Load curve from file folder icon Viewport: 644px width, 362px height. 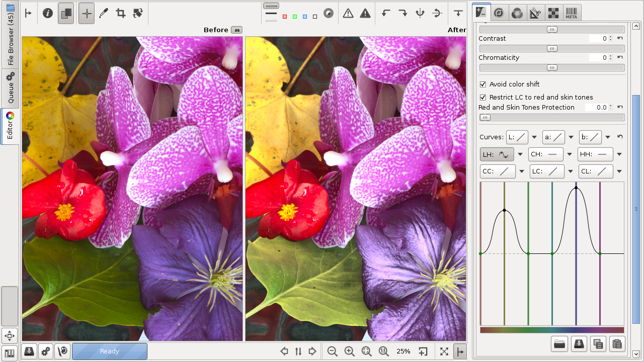click(559, 344)
